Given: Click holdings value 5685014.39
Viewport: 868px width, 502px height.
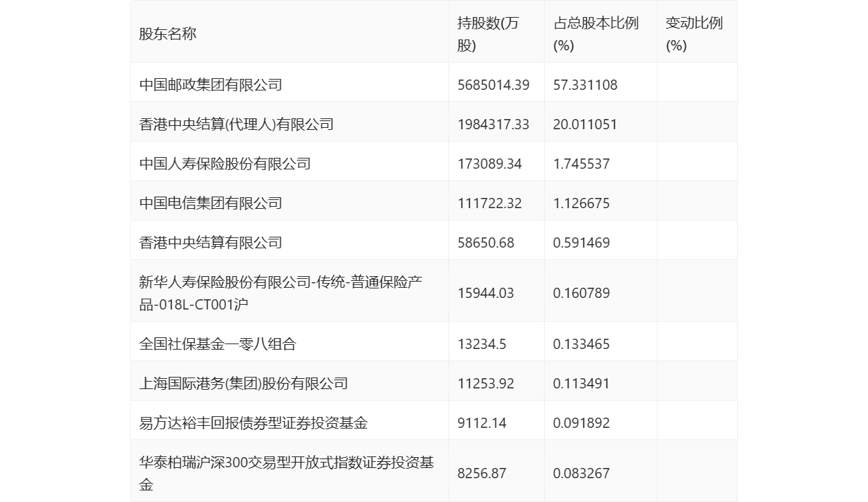Looking at the screenshot, I should tap(492, 85).
